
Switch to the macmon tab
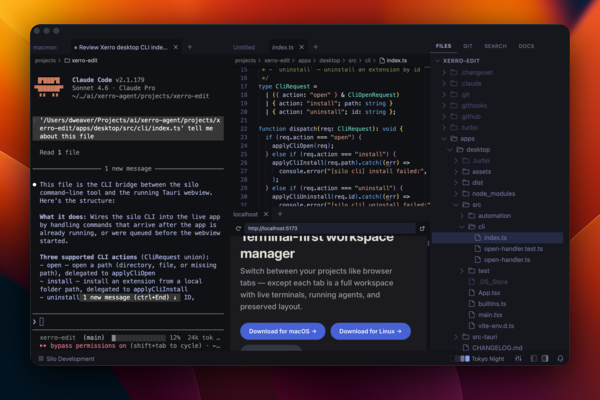(45, 47)
